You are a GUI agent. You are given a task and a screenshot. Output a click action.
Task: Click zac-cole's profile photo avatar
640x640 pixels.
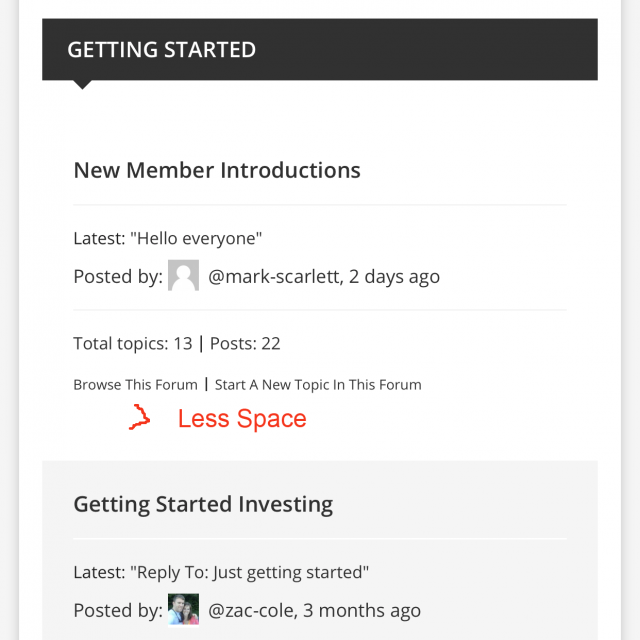pyautogui.click(x=183, y=609)
